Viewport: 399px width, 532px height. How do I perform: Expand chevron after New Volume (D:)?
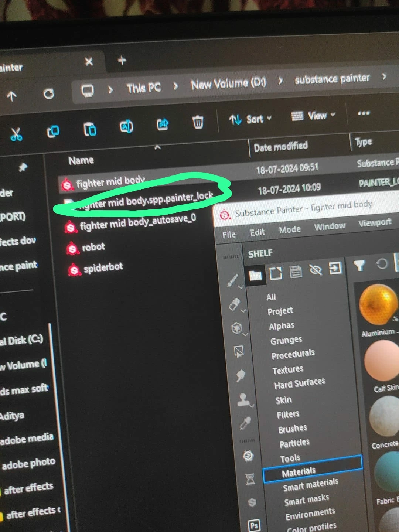(x=280, y=81)
